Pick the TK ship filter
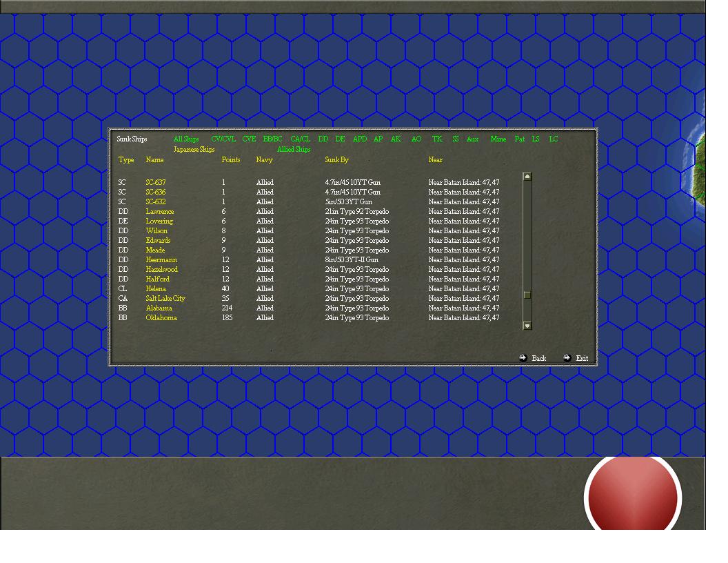This screenshot has height=563, width=728. pos(437,139)
